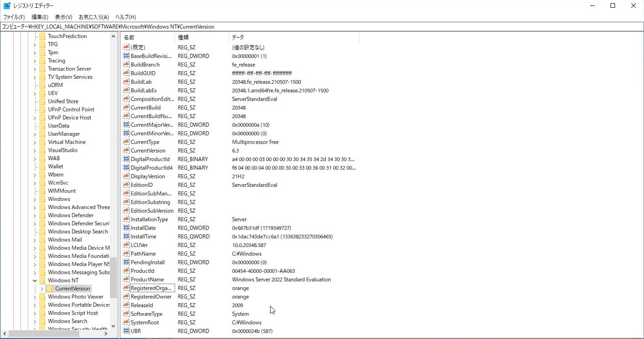This screenshot has width=644, height=339.
Task: Click the DigitalProductId binary value icon
Action: pyautogui.click(x=126, y=159)
